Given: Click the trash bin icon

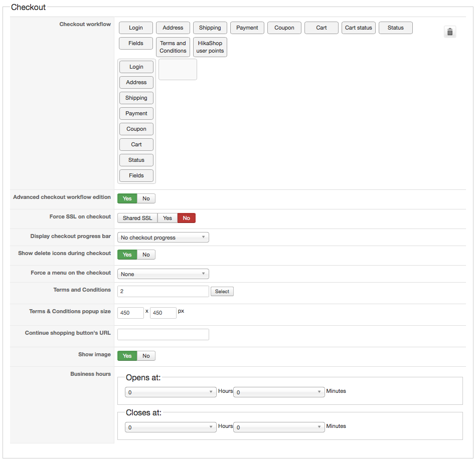Looking at the screenshot, I should point(450,32).
